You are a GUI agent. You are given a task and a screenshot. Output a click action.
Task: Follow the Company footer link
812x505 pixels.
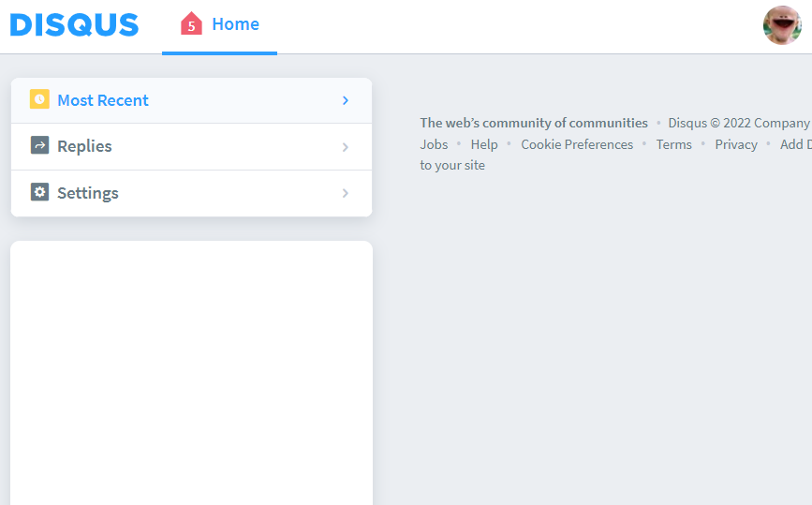[x=782, y=123]
